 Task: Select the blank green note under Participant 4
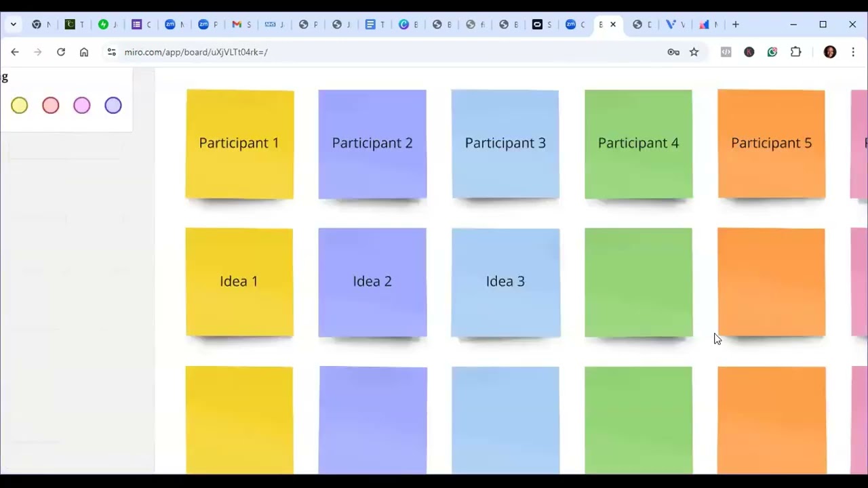(x=638, y=282)
